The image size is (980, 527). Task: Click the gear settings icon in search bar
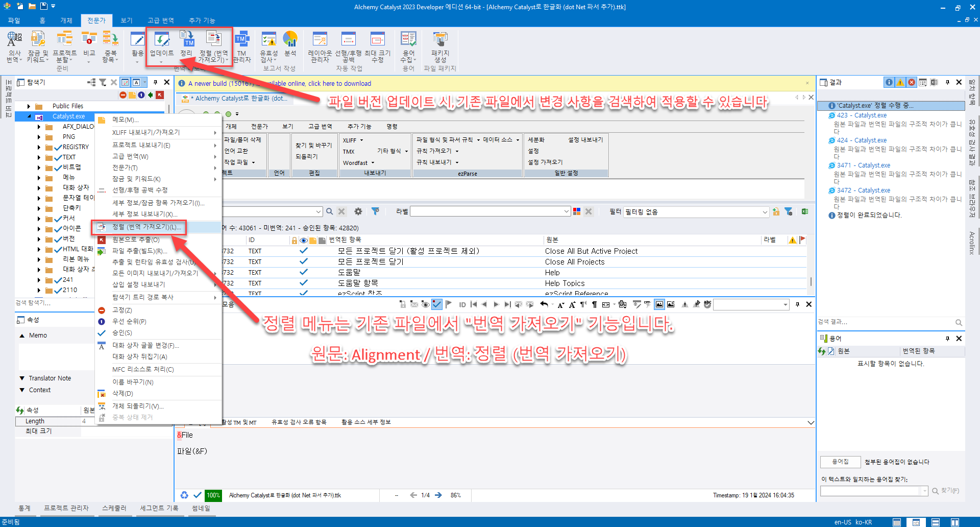(358, 211)
